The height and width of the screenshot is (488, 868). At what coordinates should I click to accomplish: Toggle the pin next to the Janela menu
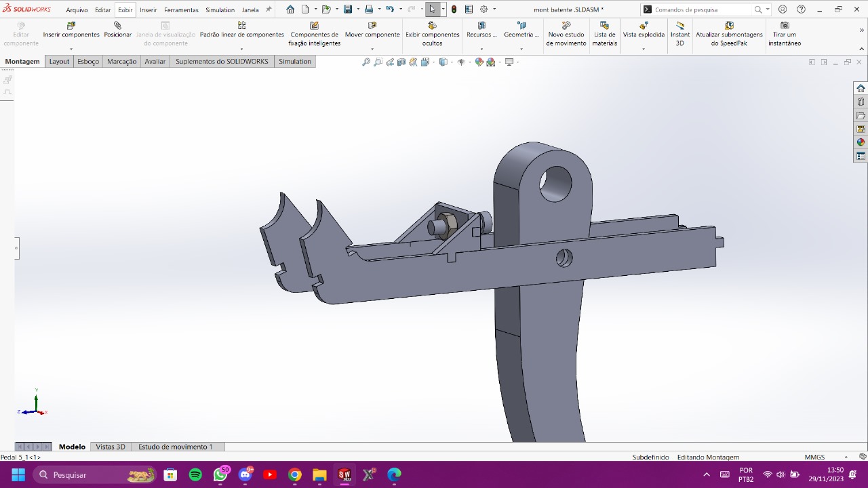(x=269, y=9)
